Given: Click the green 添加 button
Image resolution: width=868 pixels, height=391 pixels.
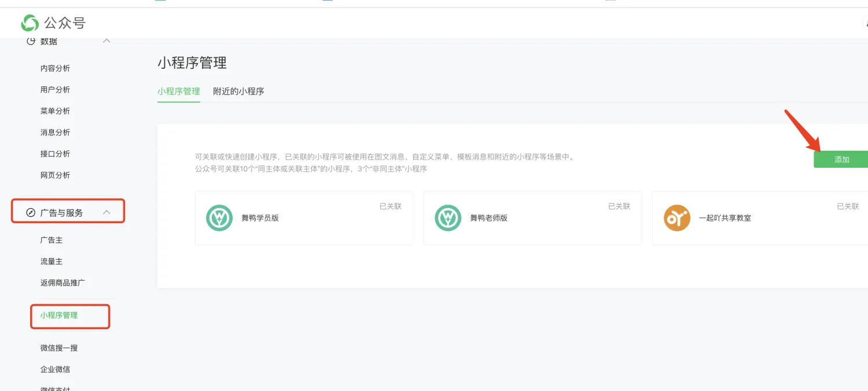Looking at the screenshot, I should [841, 160].
